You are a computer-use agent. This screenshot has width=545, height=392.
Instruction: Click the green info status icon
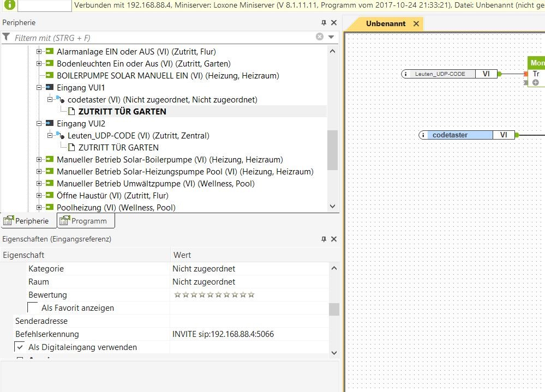tap(9, 5)
